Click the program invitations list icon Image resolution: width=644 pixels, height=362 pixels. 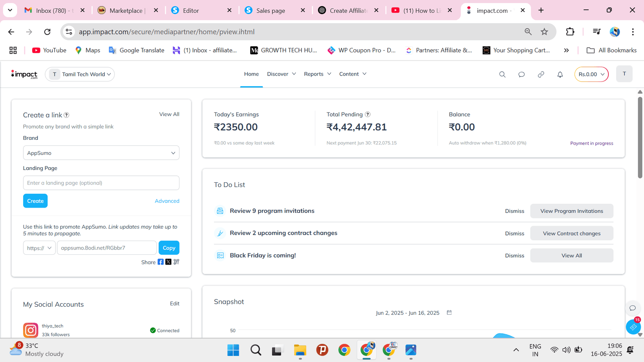(220, 211)
